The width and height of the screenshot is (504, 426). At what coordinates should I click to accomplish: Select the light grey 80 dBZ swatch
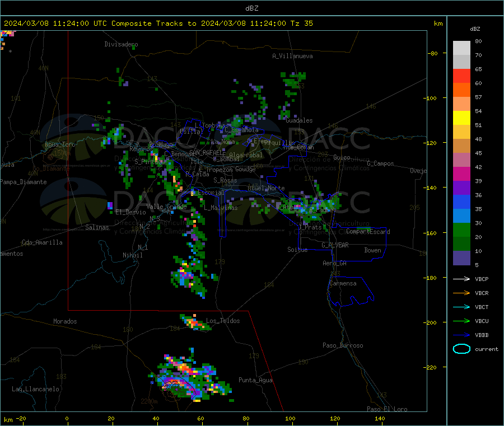461,48
